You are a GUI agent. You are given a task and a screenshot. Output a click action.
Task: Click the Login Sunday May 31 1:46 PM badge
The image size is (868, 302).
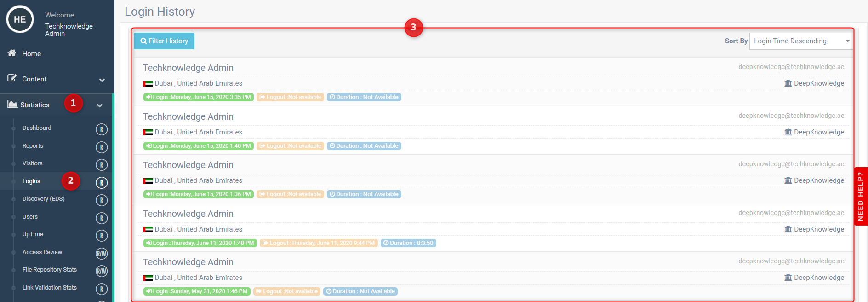coord(197,291)
